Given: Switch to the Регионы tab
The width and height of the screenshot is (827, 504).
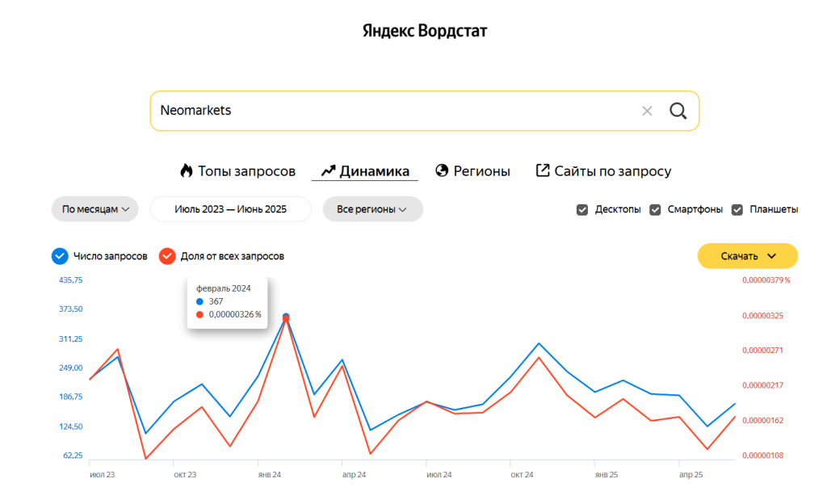Looking at the screenshot, I should tap(481, 171).
